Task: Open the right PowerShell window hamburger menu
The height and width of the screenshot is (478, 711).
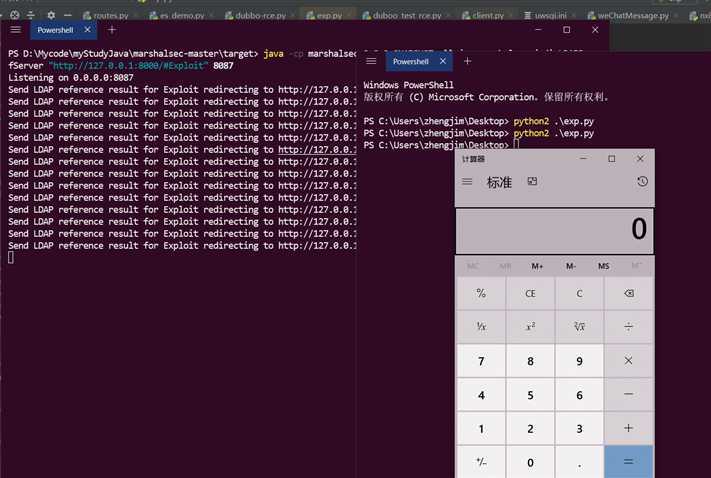Action: [x=371, y=61]
